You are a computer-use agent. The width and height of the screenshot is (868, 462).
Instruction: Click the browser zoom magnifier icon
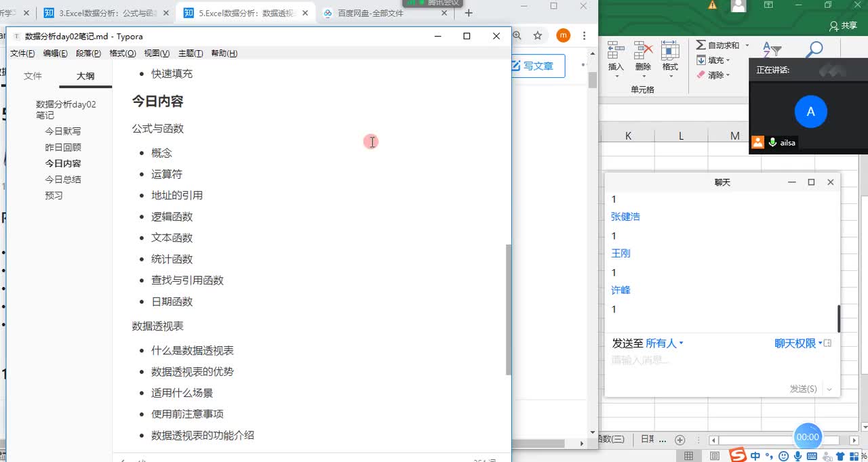click(x=517, y=35)
